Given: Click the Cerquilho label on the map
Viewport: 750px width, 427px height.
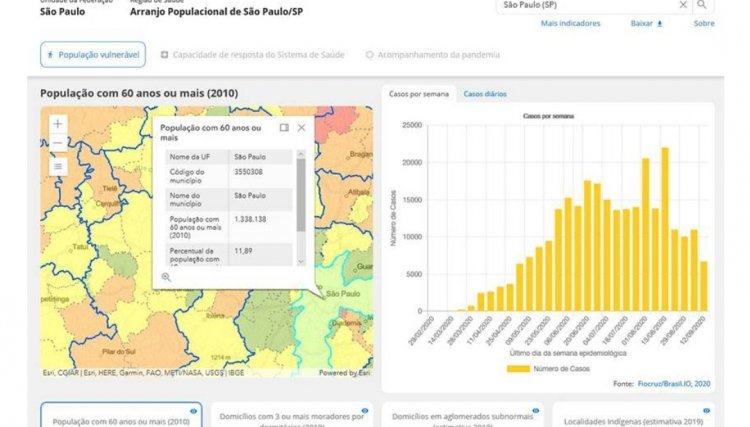Looking at the screenshot, I should click(107, 203).
